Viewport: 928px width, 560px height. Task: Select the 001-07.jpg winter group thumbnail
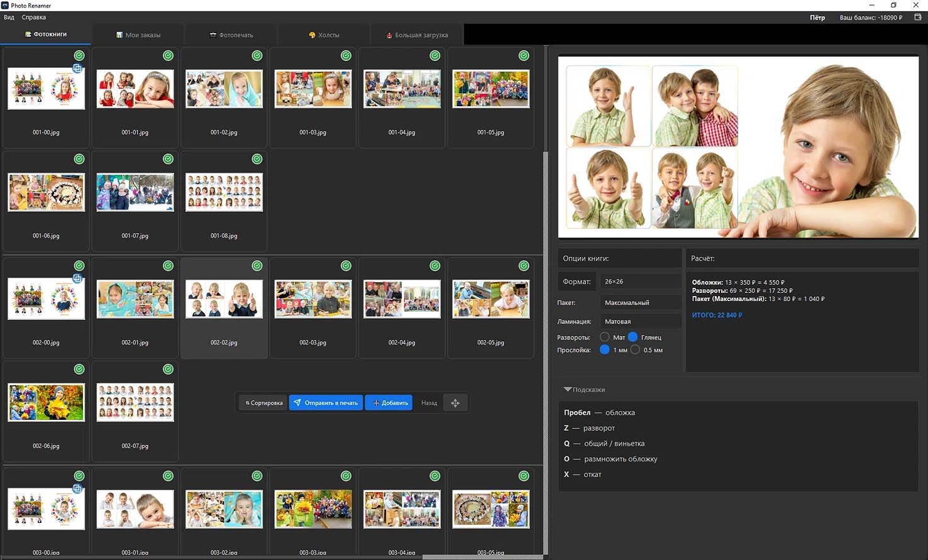[135, 201]
